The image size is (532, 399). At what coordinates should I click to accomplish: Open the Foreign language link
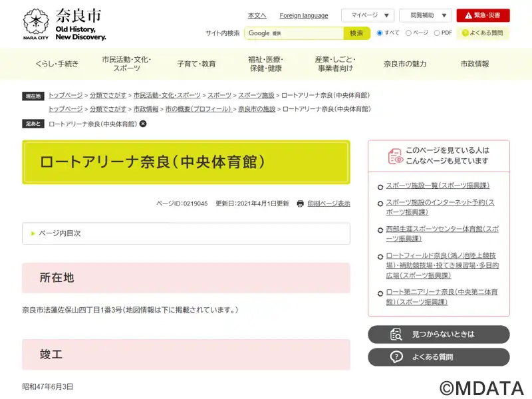304,15
